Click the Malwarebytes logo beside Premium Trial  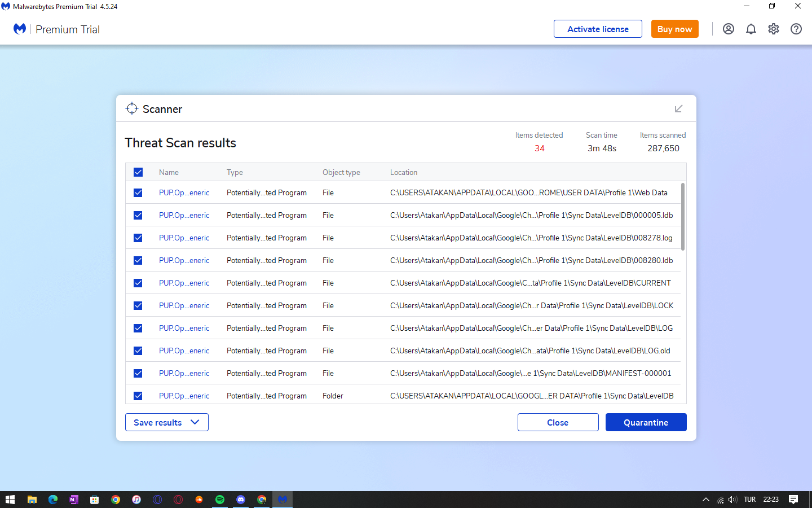[20, 29]
